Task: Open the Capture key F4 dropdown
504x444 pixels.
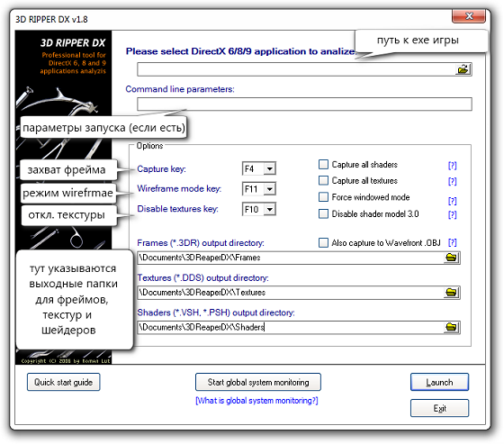Action: [270, 168]
